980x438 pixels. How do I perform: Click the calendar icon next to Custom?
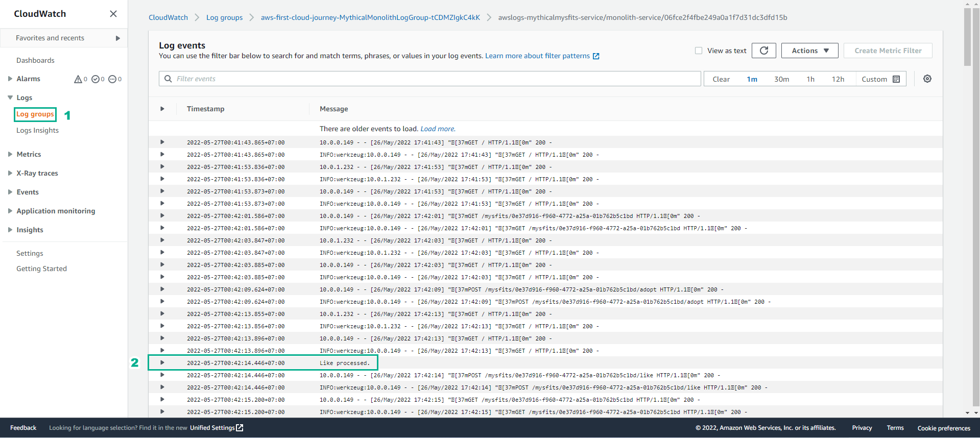coord(896,79)
